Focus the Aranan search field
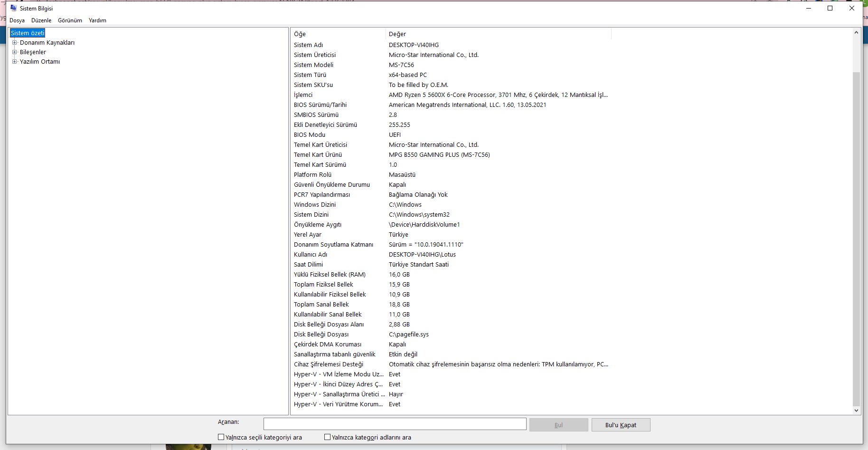Screen dimensions: 868x450 [x=395, y=424]
